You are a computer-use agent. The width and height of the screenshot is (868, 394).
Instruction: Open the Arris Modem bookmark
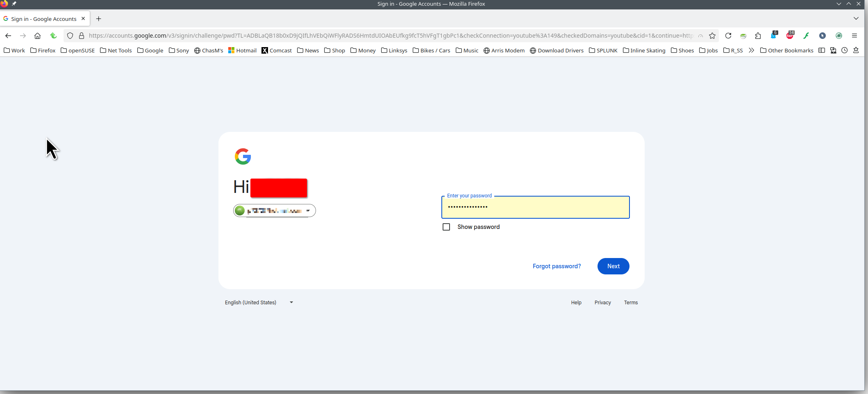(x=504, y=50)
